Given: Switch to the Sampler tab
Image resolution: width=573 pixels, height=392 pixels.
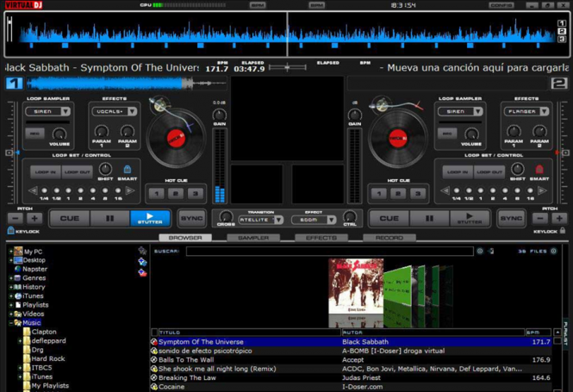Looking at the screenshot, I should click(x=253, y=238).
